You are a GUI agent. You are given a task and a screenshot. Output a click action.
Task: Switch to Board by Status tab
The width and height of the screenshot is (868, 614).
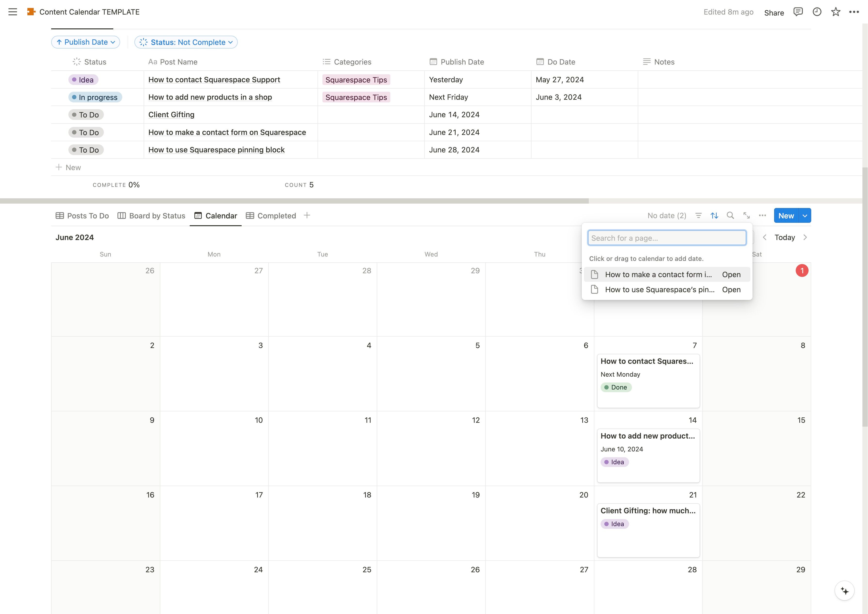tap(151, 216)
